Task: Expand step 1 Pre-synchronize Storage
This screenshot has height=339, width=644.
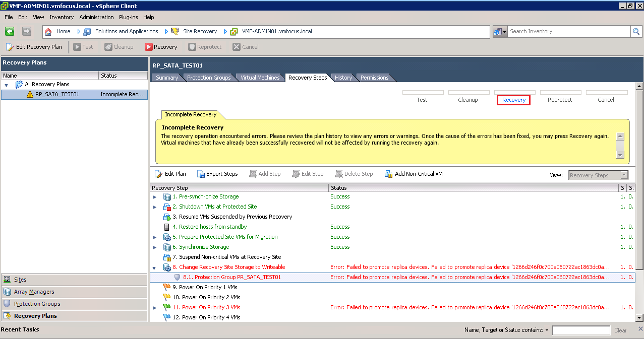Action: pos(155,197)
